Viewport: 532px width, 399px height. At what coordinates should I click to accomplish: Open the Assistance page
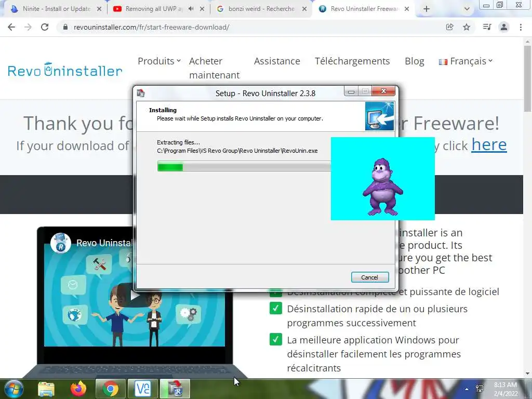(277, 61)
